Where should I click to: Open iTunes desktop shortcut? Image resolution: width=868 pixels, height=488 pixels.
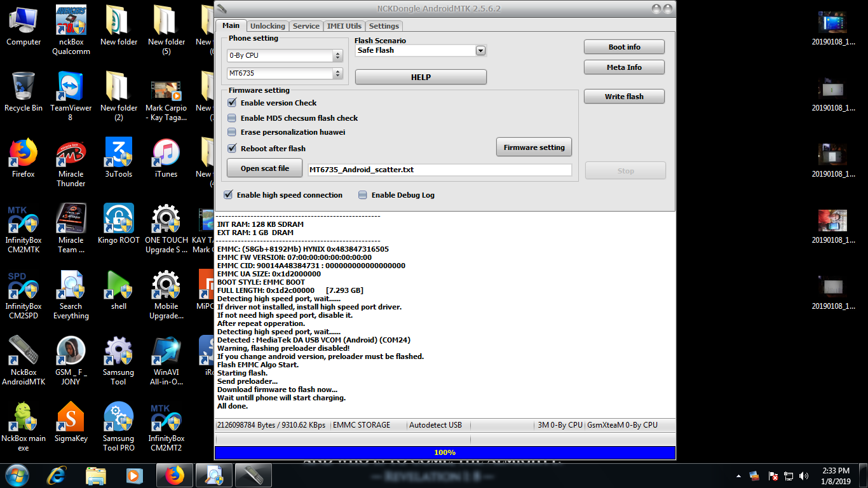point(166,158)
